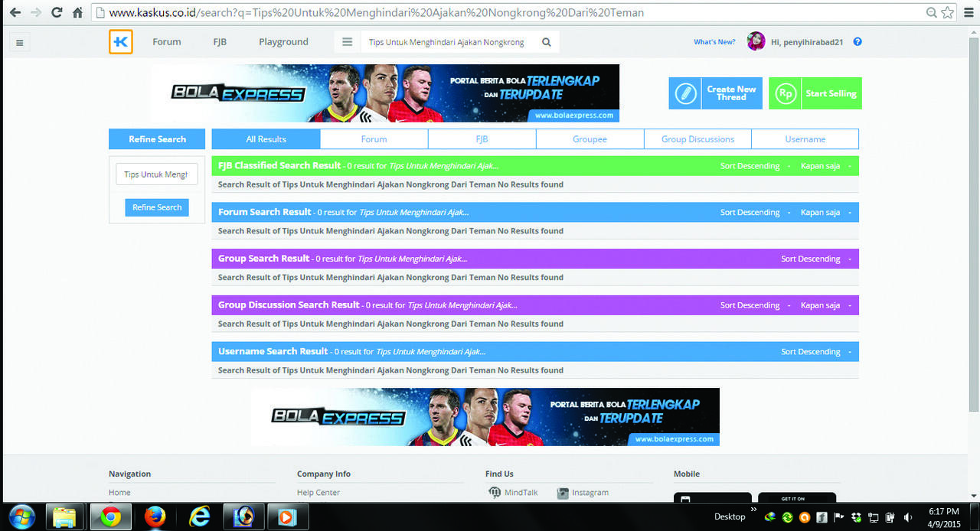Click the Kaskus logo icon
Image resolution: width=980 pixels, height=531 pixels.
[x=121, y=42]
